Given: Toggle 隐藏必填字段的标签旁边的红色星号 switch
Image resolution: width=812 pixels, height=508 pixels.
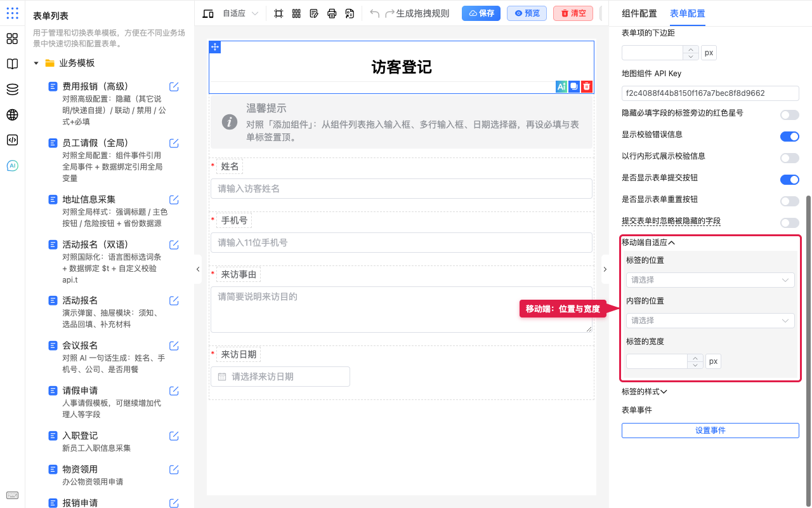Looking at the screenshot, I should [790, 115].
